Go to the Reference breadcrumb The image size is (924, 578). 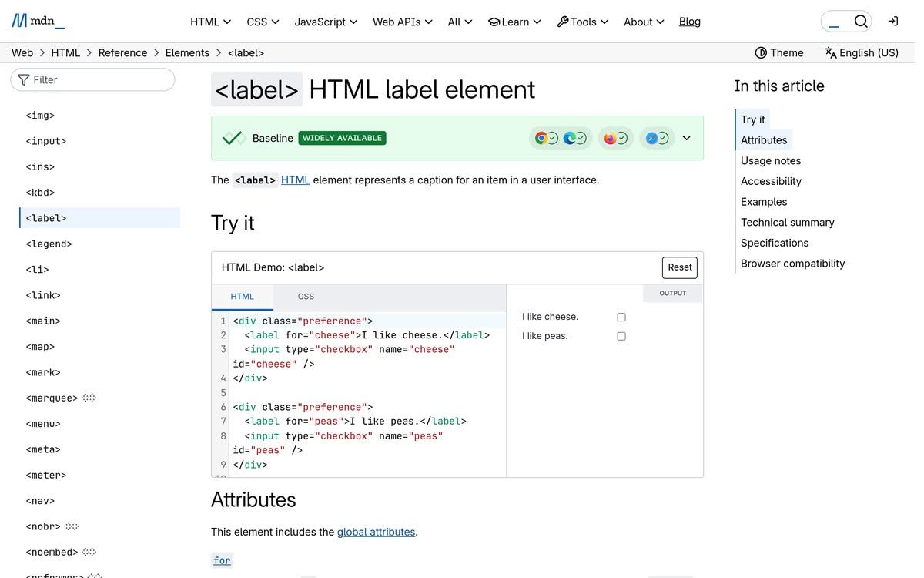click(122, 52)
